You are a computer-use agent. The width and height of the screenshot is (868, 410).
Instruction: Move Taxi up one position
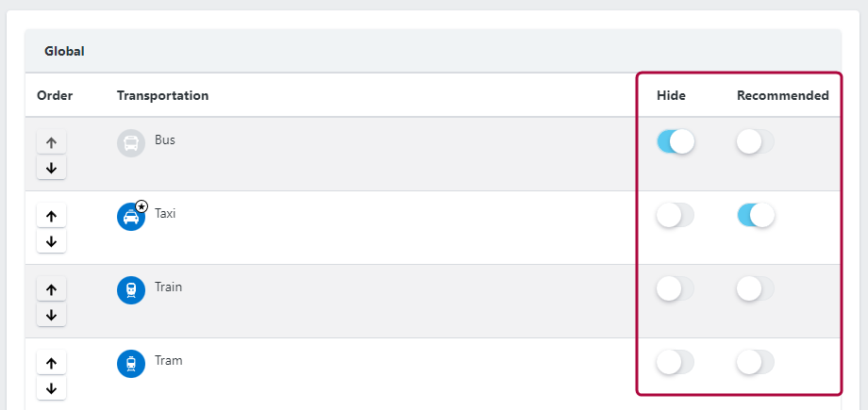point(52,216)
